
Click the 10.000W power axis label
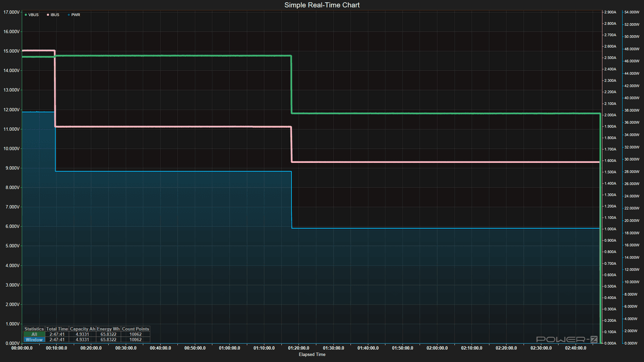(x=631, y=282)
